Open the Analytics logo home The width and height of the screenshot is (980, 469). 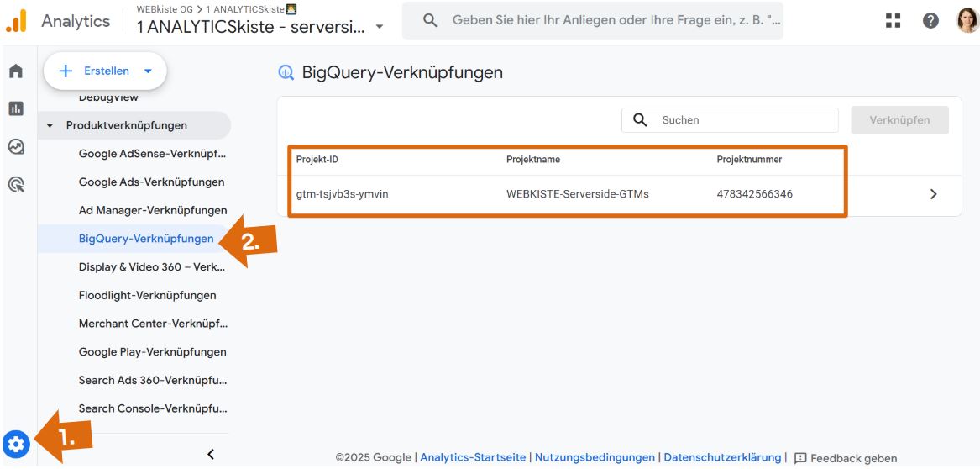pos(16,21)
